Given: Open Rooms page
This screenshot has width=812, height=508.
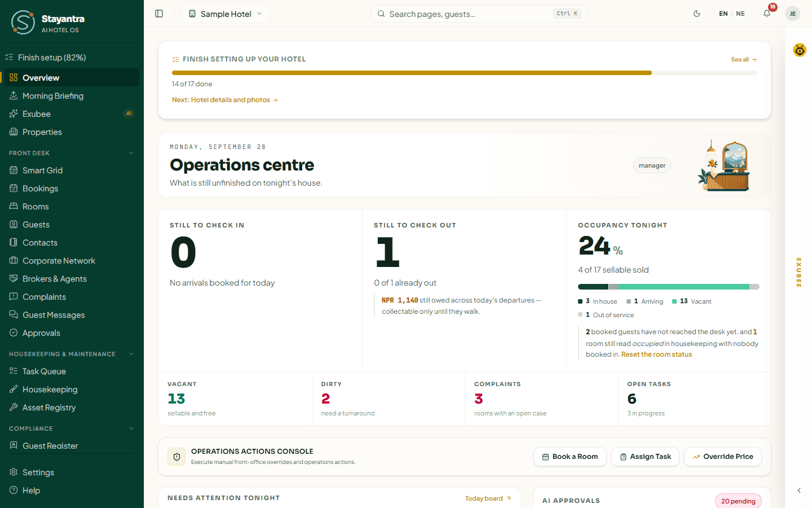Looking at the screenshot, I should point(72,207).
